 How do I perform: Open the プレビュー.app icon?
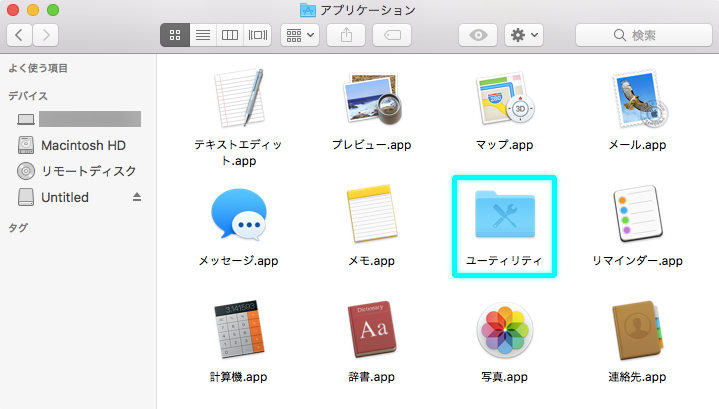coord(372,99)
